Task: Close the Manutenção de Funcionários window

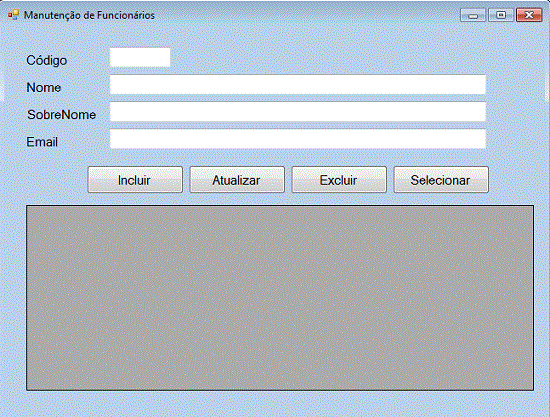Action: [529, 15]
